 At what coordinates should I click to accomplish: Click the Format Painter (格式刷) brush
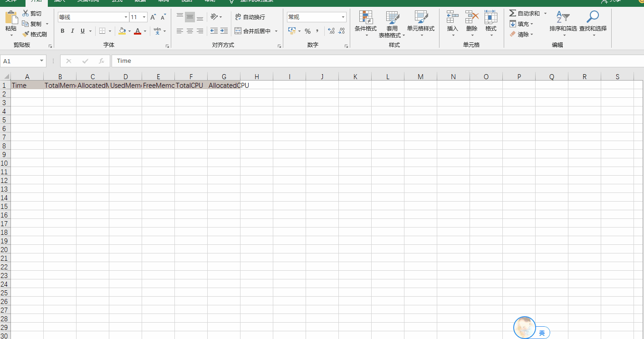point(26,34)
